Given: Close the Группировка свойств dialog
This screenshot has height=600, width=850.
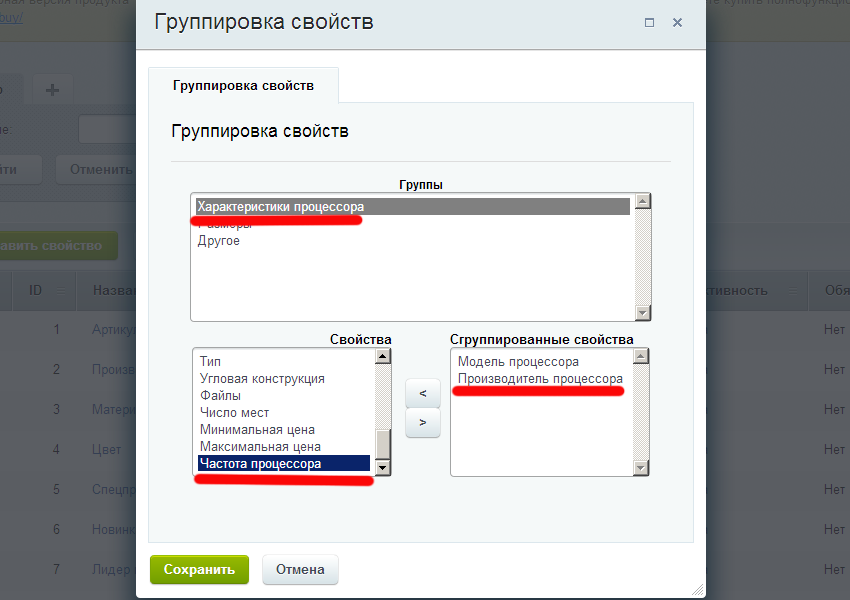Looking at the screenshot, I should tap(677, 22).
